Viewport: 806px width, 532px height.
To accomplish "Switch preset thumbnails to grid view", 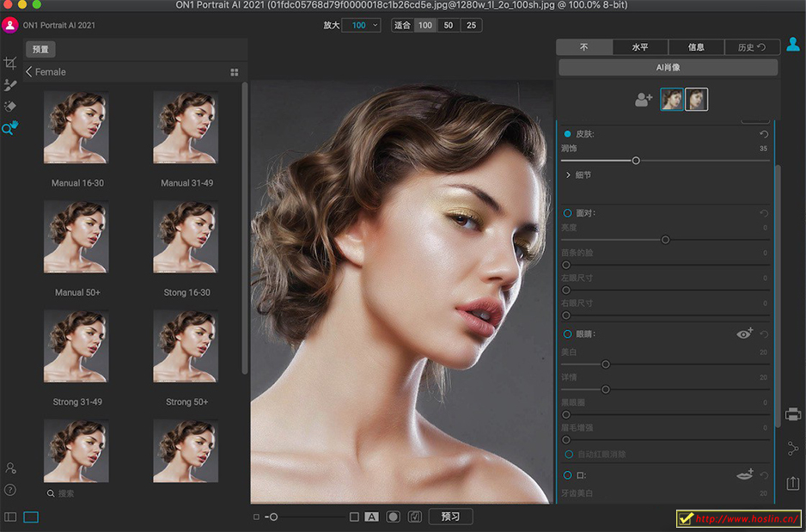I will click(235, 72).
